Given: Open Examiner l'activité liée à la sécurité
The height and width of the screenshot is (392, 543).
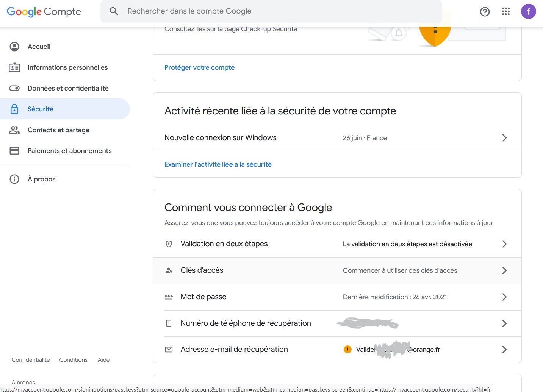Looking at the screenshot, I should [218, 164].
